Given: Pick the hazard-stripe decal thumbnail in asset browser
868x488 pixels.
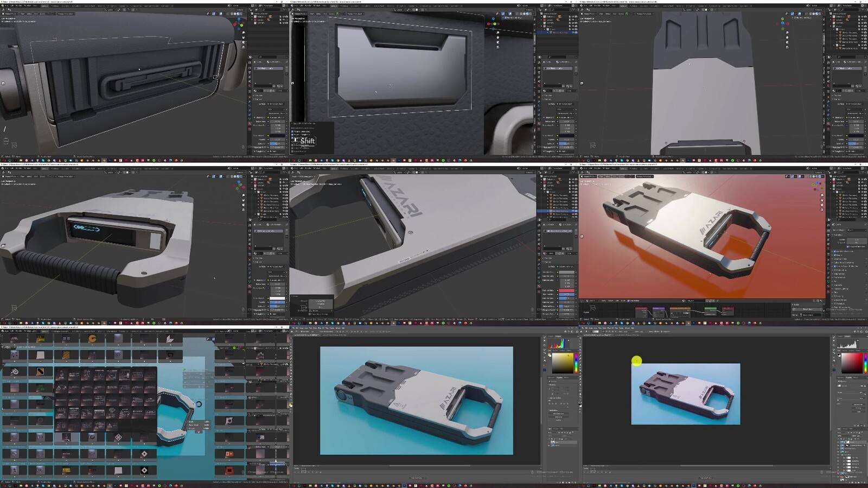Looking at the screenshot, I should coord(66,355).
